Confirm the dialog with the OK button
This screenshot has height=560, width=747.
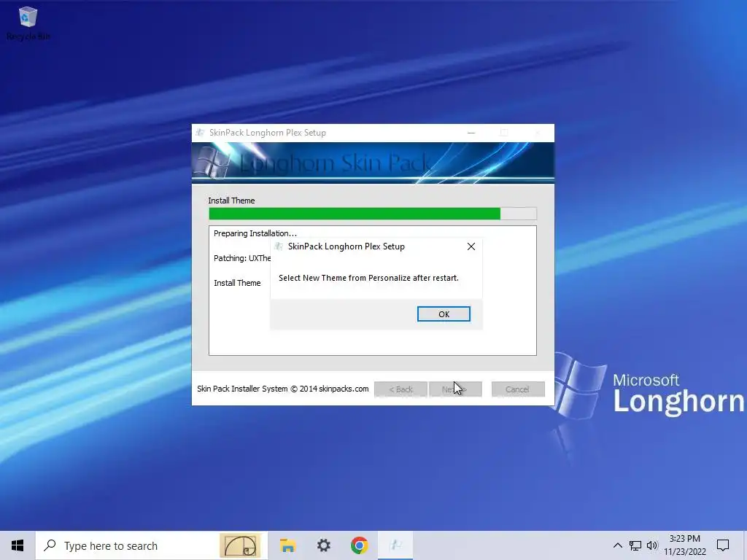point(444,314)
